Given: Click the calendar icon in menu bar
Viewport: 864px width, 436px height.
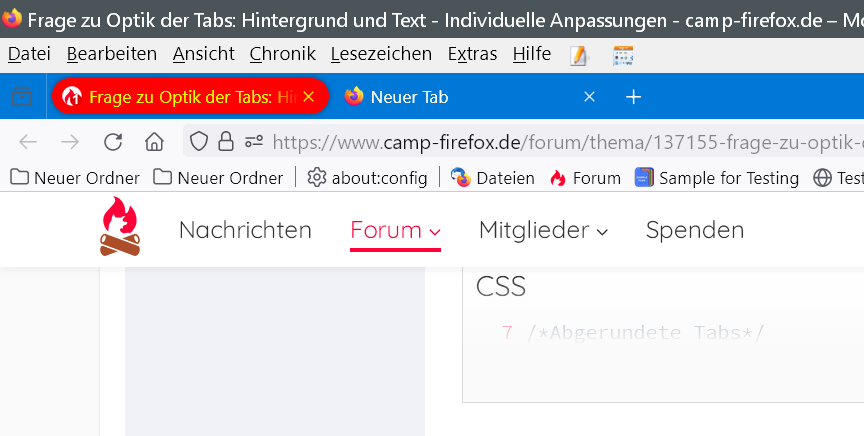Looking at the screenshot, I should click(x=623, y=55).
